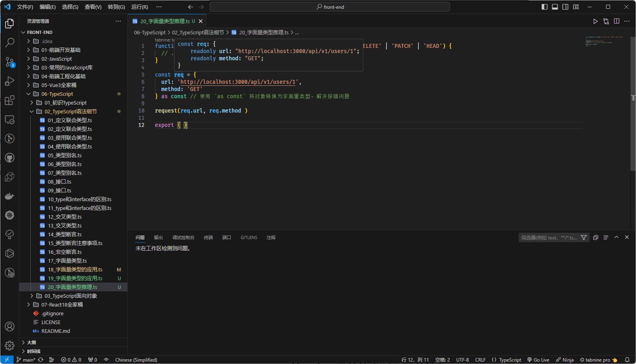
Task: Open the Search view in activity bar
Action: [x=10, y=42]
